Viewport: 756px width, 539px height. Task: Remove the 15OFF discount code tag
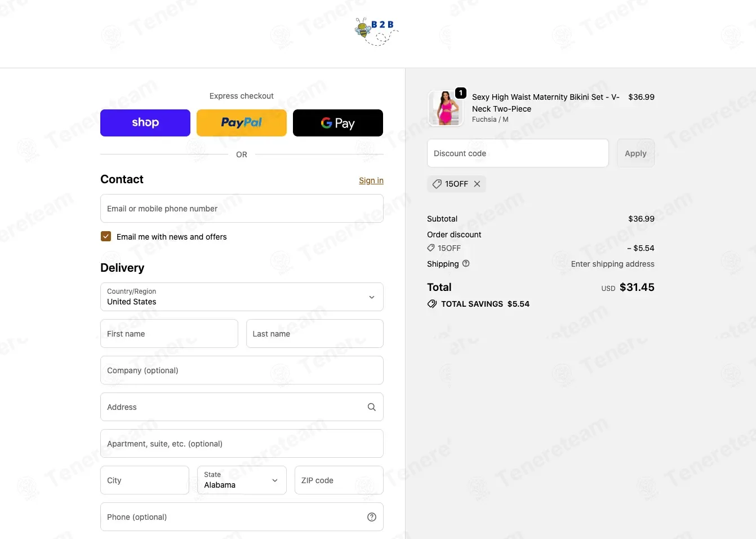(x=477, y=184)
